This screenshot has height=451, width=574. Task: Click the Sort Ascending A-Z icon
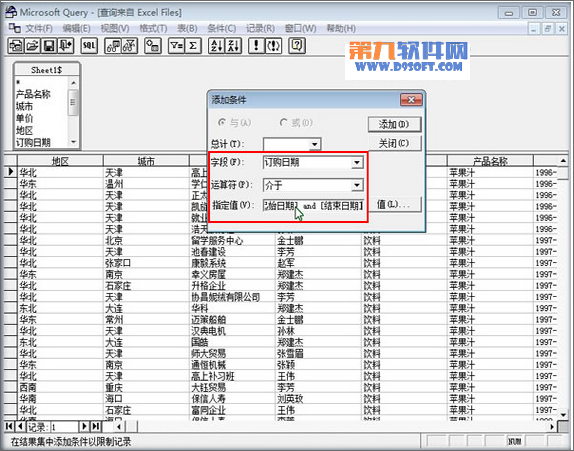tap(216, 46)
